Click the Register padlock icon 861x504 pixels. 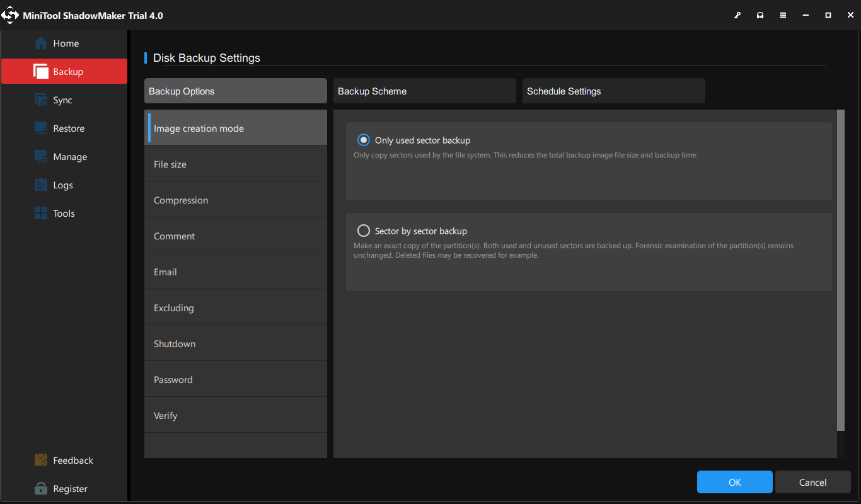pos(41,489)
